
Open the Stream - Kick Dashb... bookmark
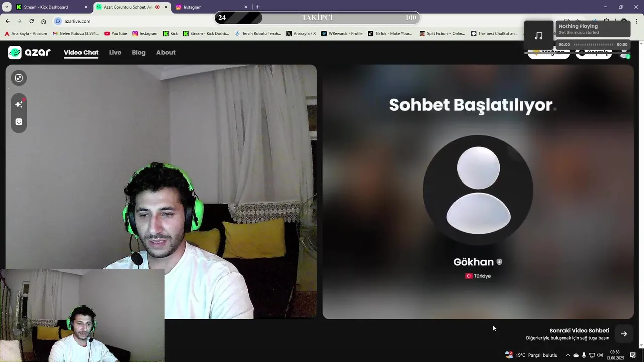tap(206, 34)
